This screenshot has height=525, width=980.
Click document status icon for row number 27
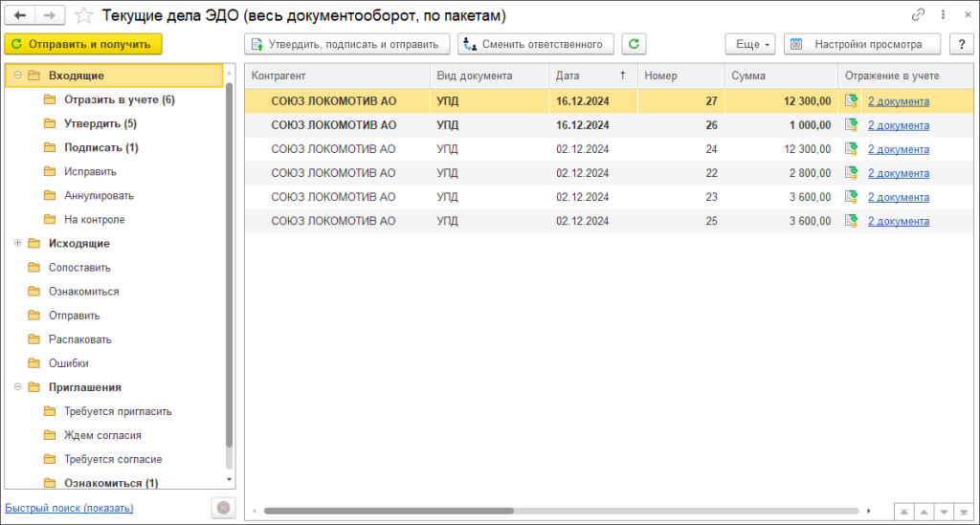tap(851, 100)
